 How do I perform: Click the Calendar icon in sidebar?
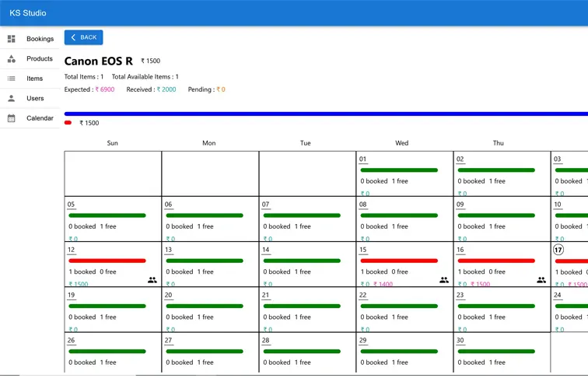pyautogui.click(x=11, y=118)
